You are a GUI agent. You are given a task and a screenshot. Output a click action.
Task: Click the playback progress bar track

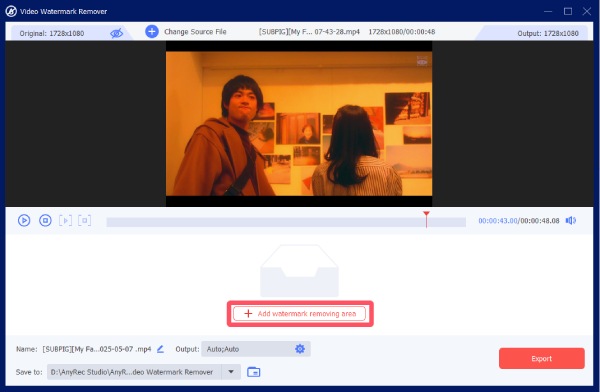(x=286, y=222)
